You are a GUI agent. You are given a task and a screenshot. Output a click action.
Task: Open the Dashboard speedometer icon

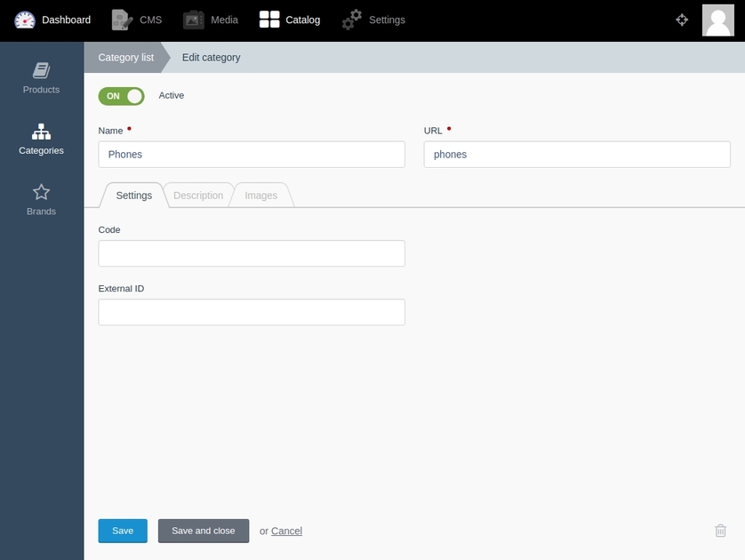[x=25, y=20]
